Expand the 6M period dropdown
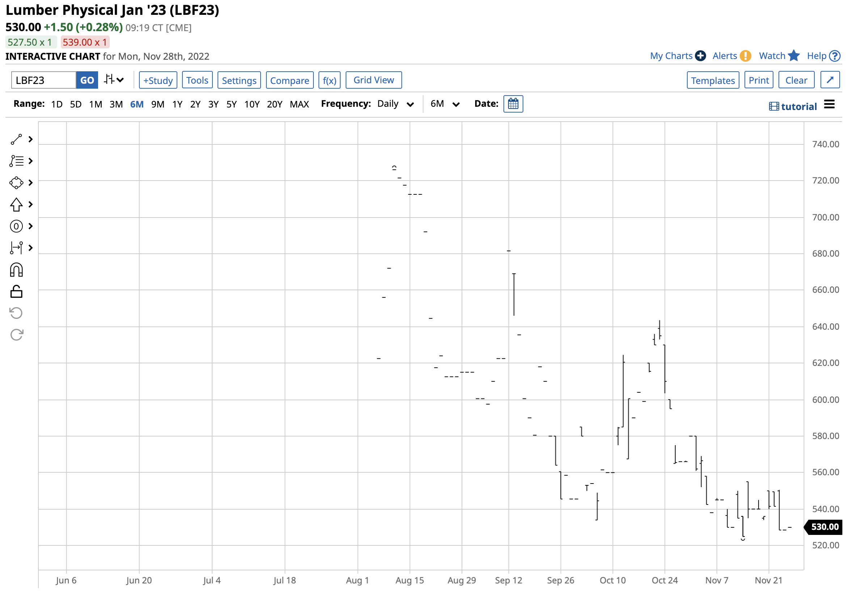This screenshot has height=616, width=865. (x=445, y=104)
